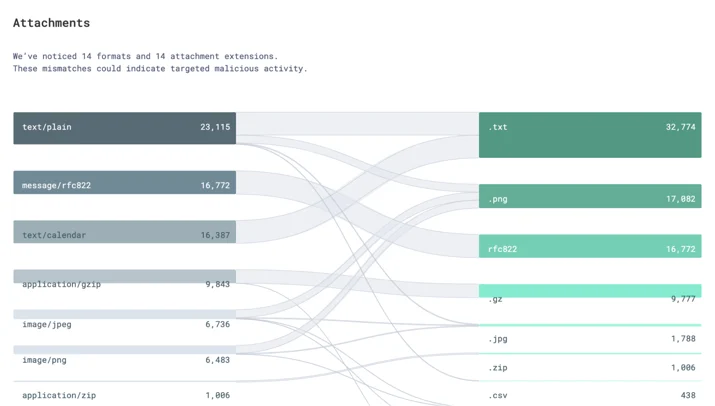This screenshot has height=406, width=715.
Task: Select the text/plain format bar
Action: click(124, 128)
